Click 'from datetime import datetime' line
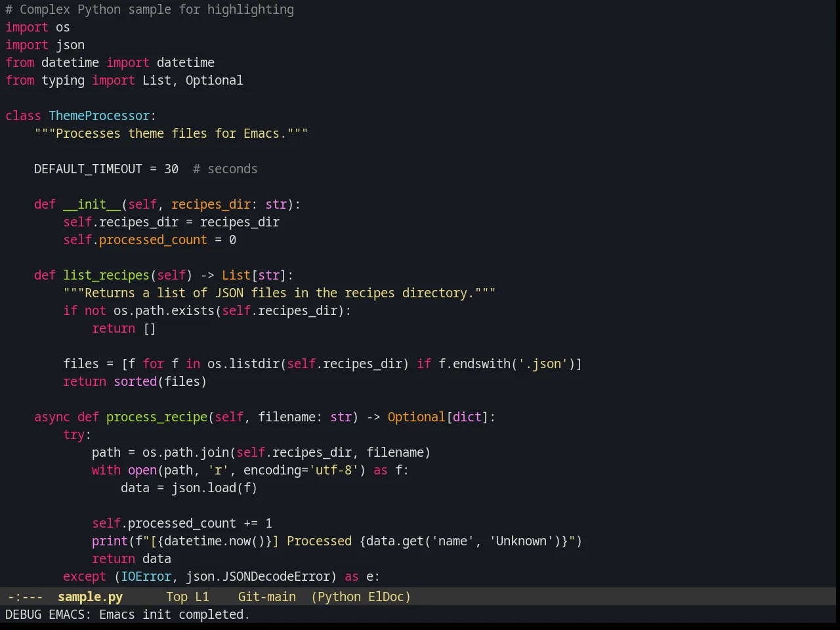Screen dimensions: 840x630 pyautogui.click(x=110, y=62)
